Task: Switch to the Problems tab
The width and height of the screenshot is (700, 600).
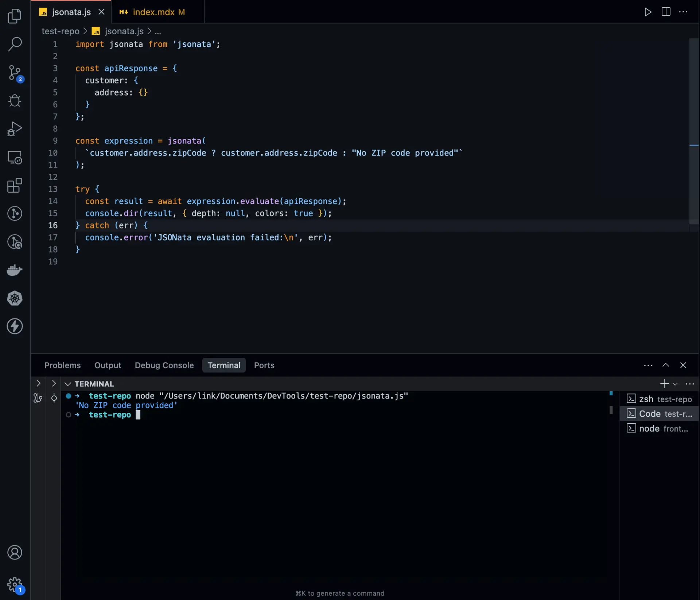Action: (62, 365)
